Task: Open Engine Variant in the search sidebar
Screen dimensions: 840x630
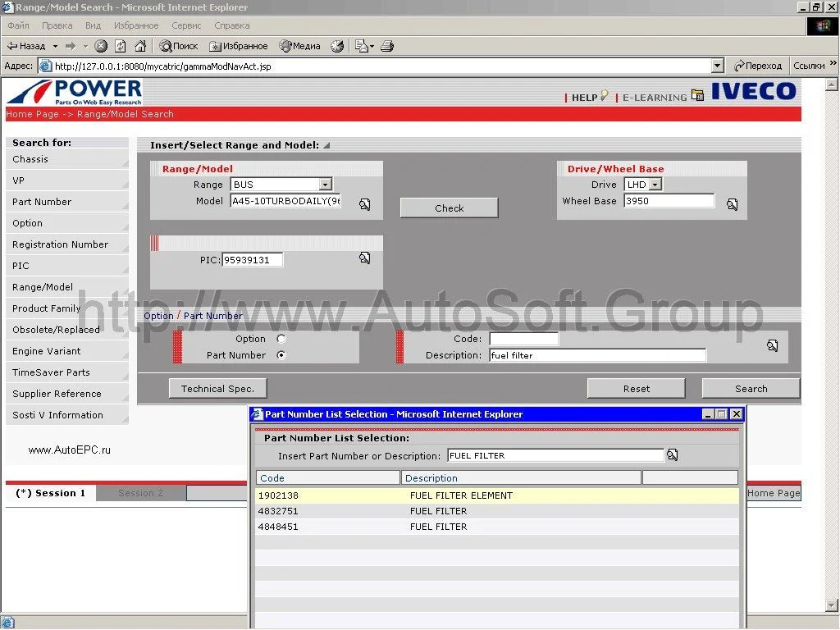Action: (x=47, y=351)
